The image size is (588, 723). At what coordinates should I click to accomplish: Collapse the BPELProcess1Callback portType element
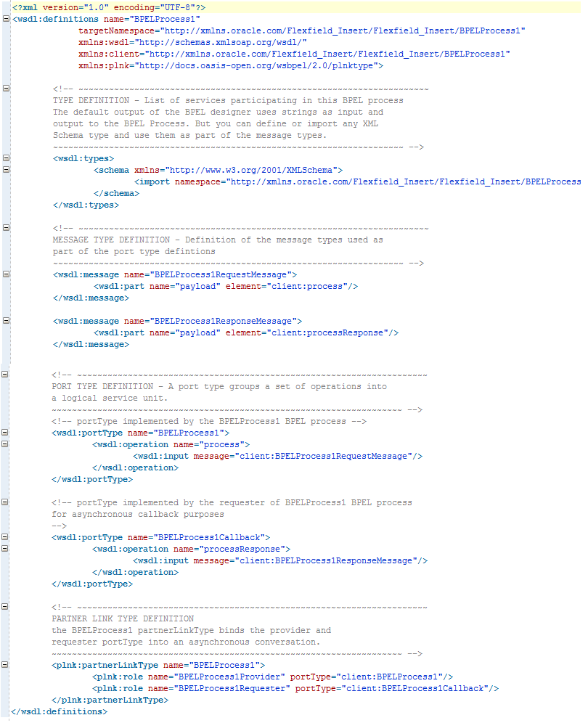(4, 536)
